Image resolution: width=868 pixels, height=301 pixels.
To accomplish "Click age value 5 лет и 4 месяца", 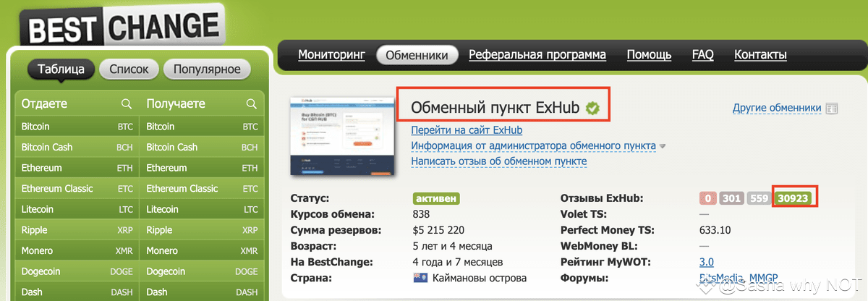I will (453, 246).
